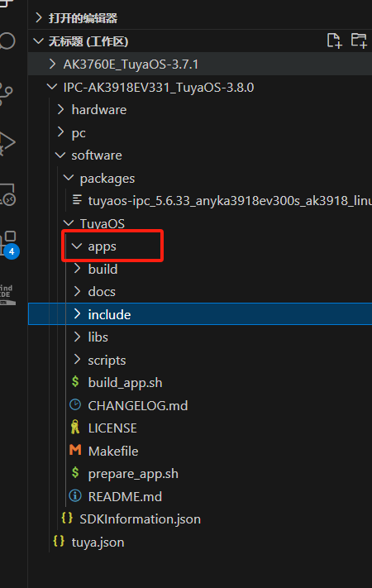Collapse the apps folder

(x=200, y=246)
